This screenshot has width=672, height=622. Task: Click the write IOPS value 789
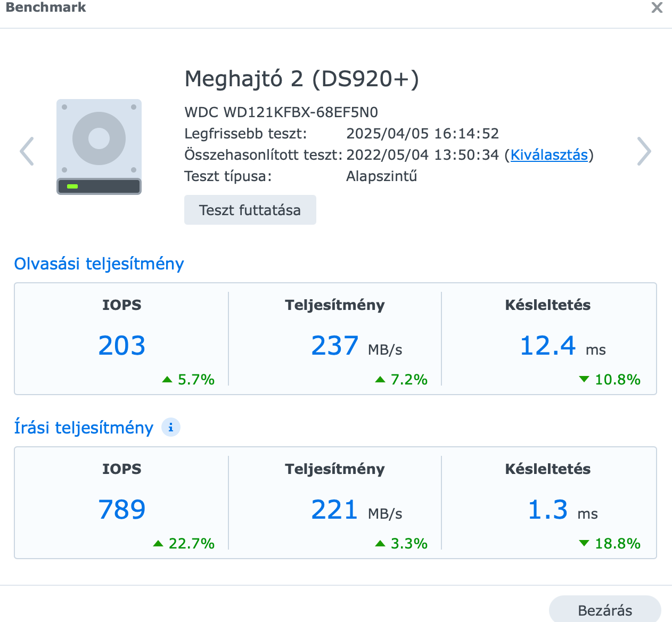[122, 510]
